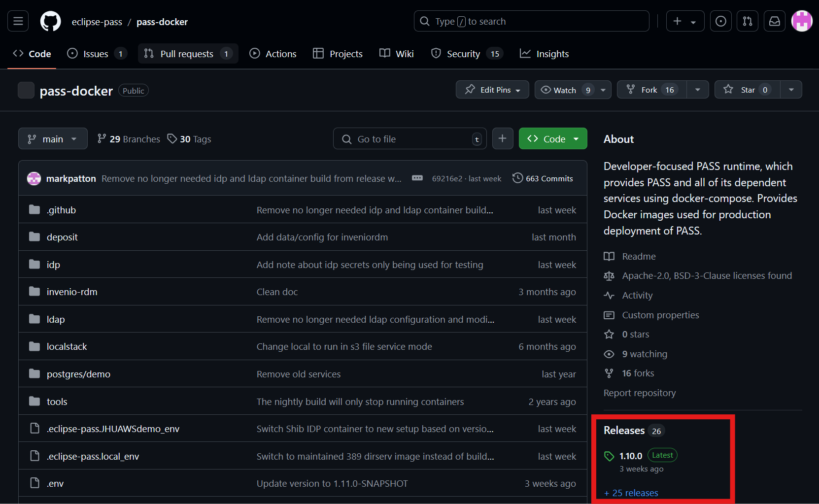
Task: Open the Projects tab
Action: point(338,54)
